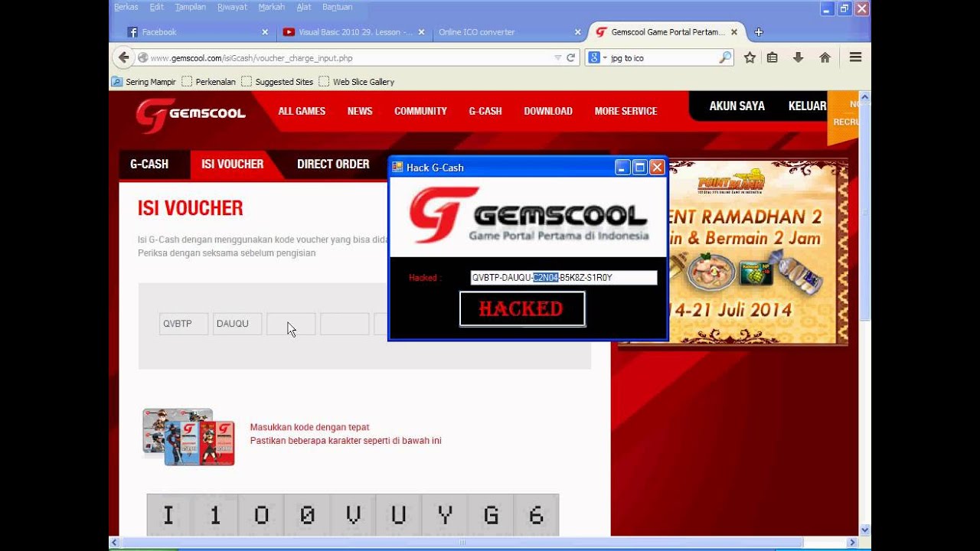This screenshot has width=980, height=551.
Task: Switch to the Online ICO converter tab
Action: tap(509, 32)
